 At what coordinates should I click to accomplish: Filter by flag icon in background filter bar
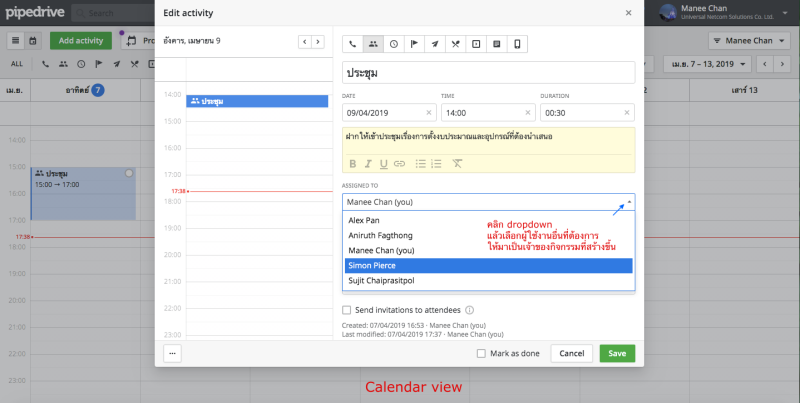(99, 64)
